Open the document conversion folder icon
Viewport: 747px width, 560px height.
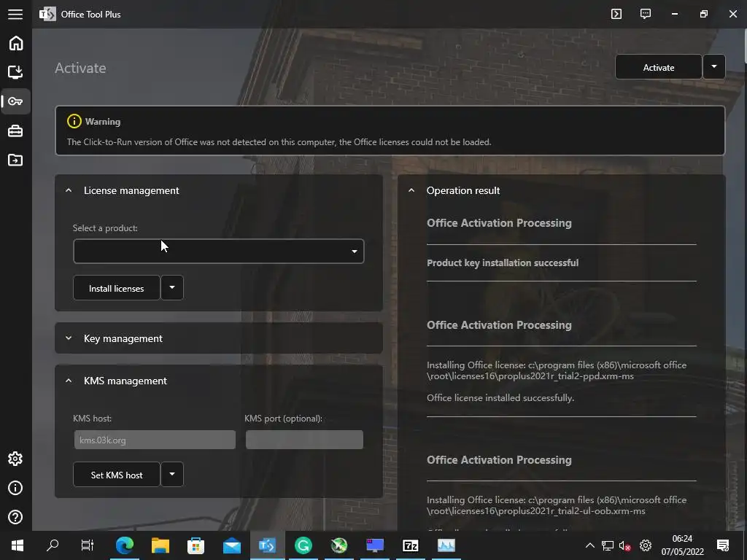[15, 160]
